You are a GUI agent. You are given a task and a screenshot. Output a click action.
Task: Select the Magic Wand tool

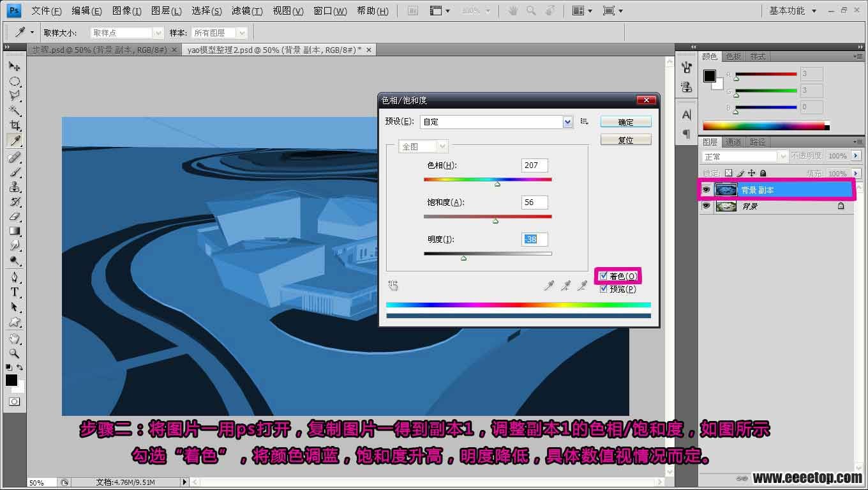tap(14, 111)
